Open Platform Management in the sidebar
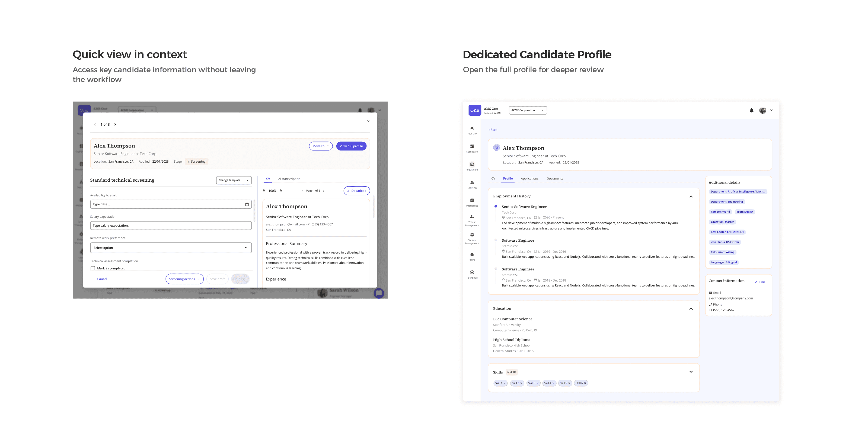The image size is (868, 448). coord(472,238)
